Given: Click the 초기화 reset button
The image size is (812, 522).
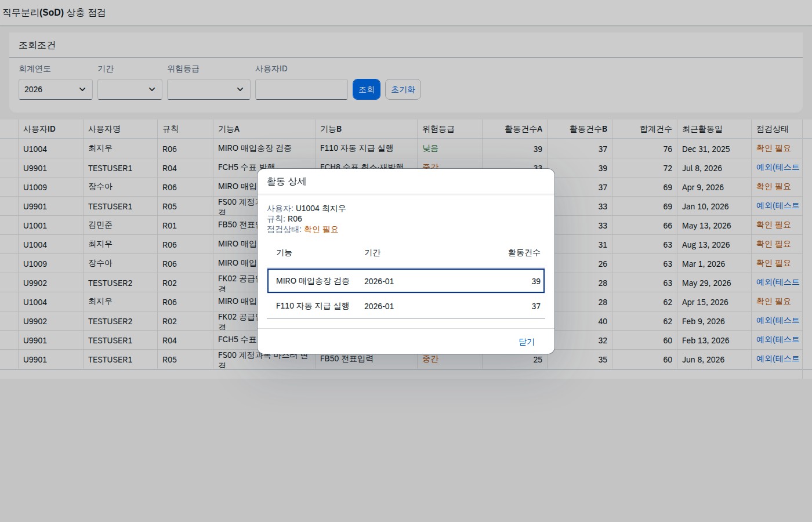Looking at the screenshot, I should coord(403,89).
